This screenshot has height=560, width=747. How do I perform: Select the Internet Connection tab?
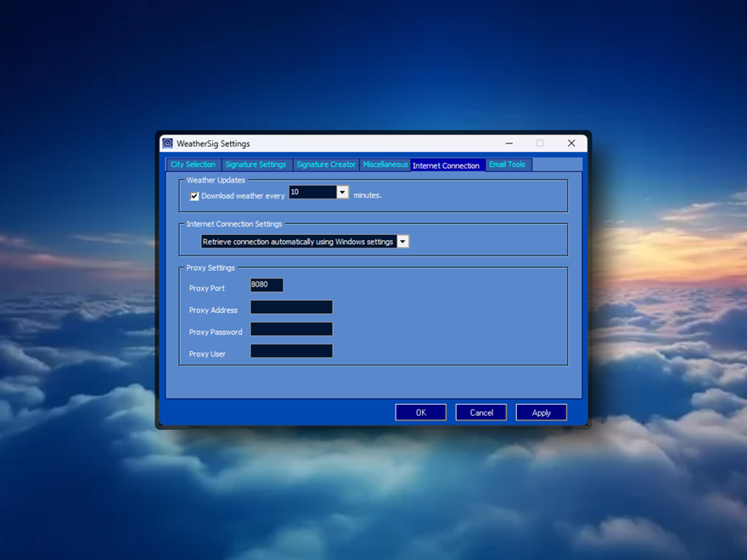tap(446, 165)
